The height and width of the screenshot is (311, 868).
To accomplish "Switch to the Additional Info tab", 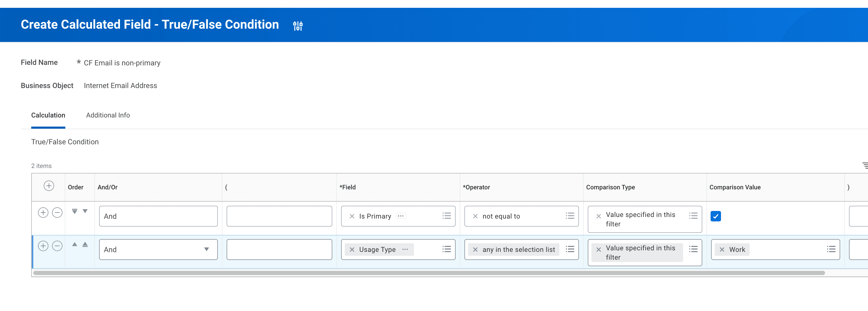I will click(108, 115).
